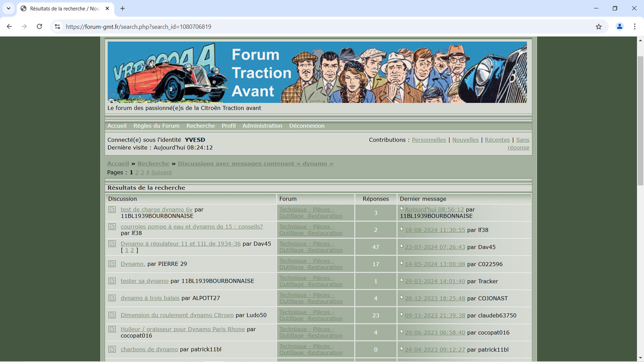Click the Forum Traction Avant banner image
This screenshot has width=644, height=362.
[317, 72]
